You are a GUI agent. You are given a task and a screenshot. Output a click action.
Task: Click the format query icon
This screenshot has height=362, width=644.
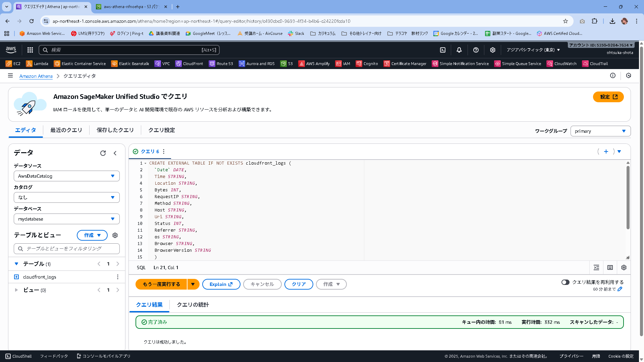point(596,267)
